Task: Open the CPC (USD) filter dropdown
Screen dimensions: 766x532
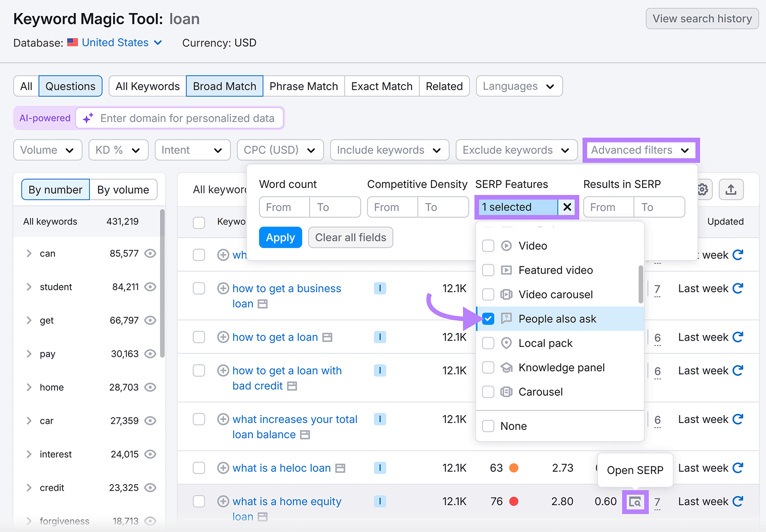Action: (x=280, y=150)
